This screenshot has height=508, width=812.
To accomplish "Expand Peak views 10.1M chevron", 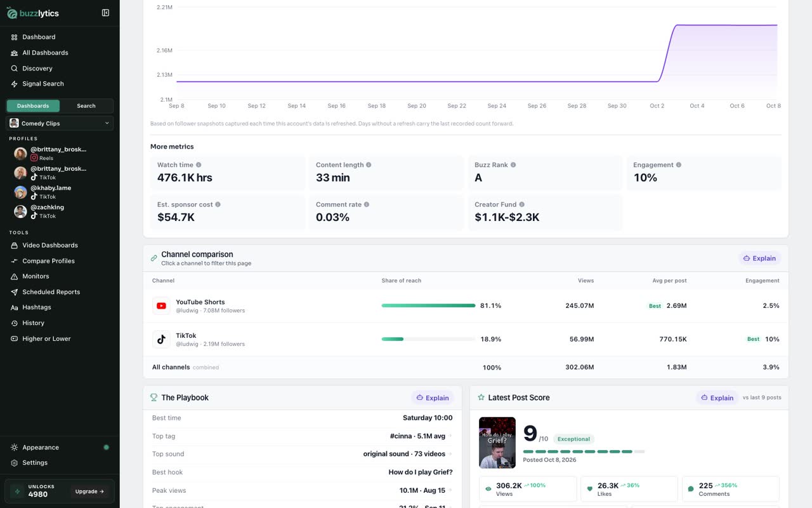I will coord(450,490).
